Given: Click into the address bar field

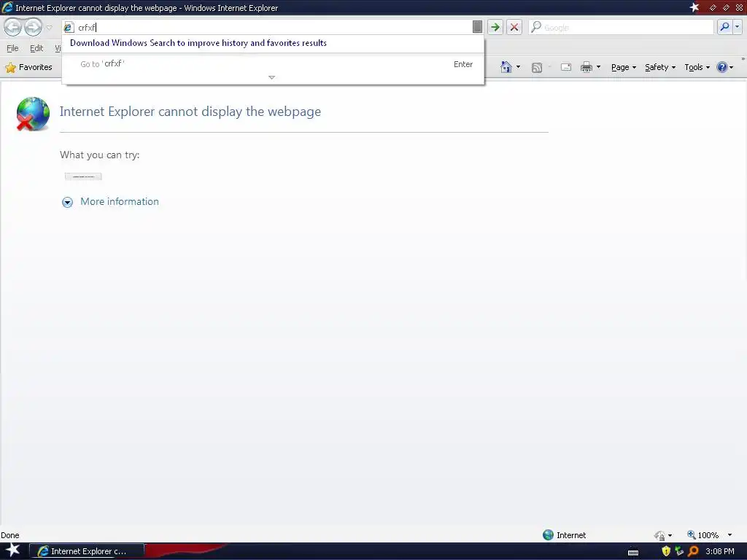Looking at the screenshot, I should pyautogui.click(x=273, y=27).
